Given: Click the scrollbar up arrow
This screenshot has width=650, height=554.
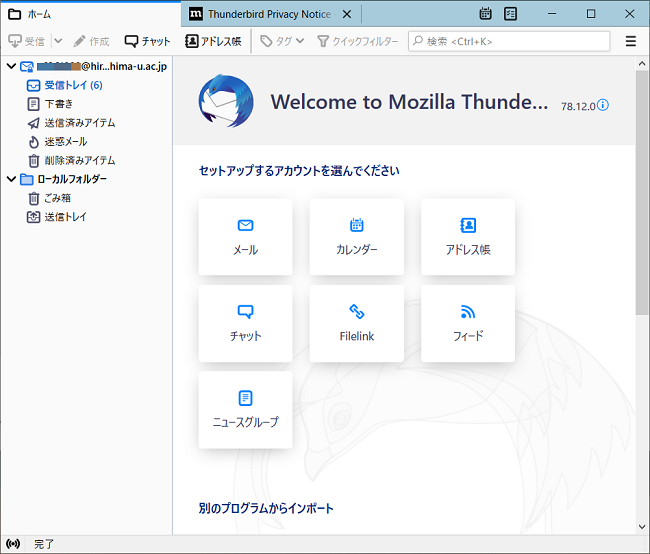Looking at the screenshot, I should (642, 64).
